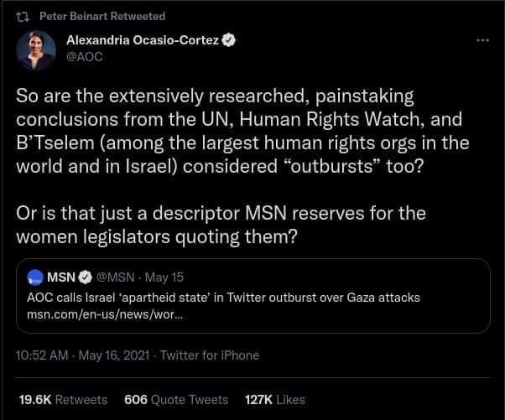Open the quoted MSN tweet headline

pos(223,298)
